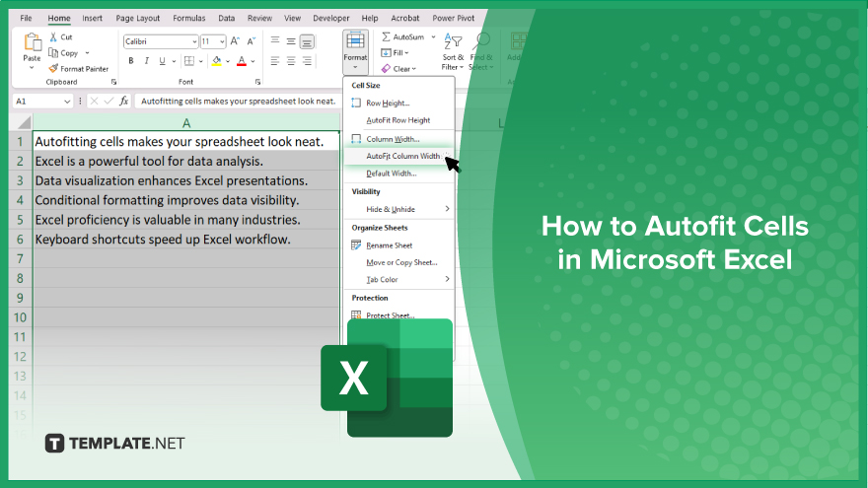Screen dimensions: 868x488
Task: Open cell borders icon
Action: coord(189,61)
